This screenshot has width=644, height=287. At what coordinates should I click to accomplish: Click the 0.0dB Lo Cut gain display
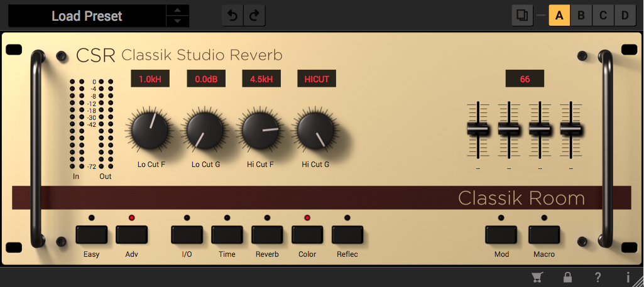point(206,79)
